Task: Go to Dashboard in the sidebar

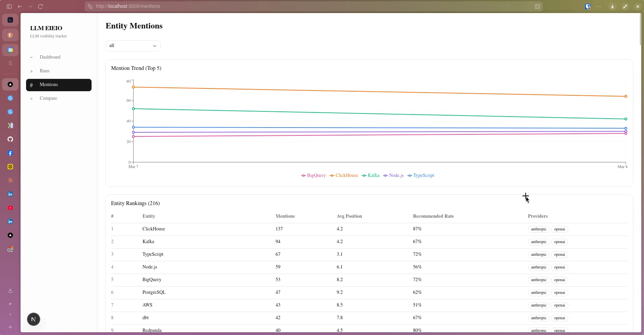Action: (59, 57)
